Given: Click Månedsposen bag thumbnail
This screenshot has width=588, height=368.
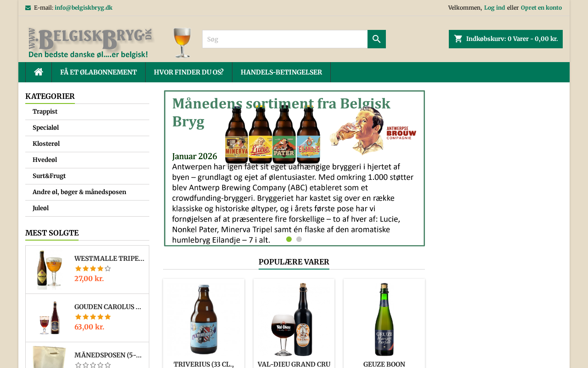Looking at the screenshot, I should (x=49, y=357).
